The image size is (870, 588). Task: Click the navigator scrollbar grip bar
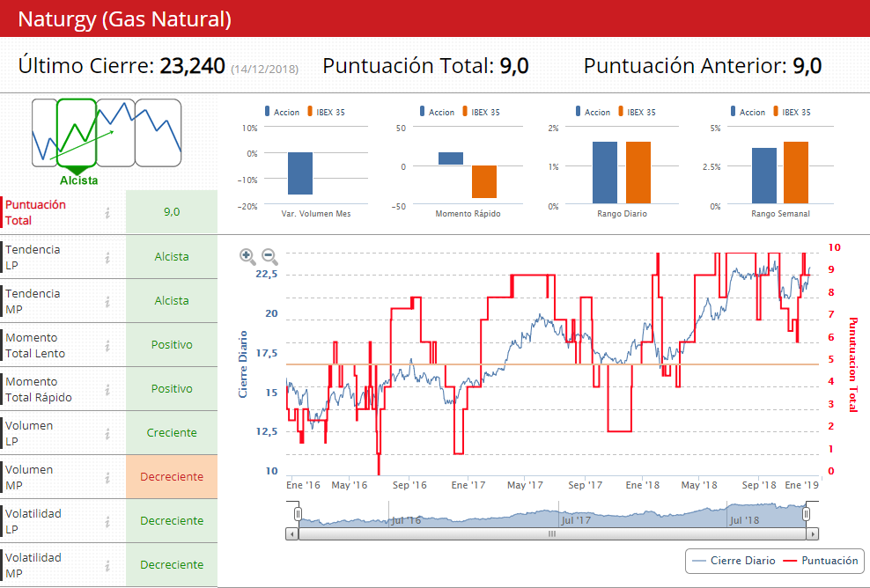click(552, 534)
